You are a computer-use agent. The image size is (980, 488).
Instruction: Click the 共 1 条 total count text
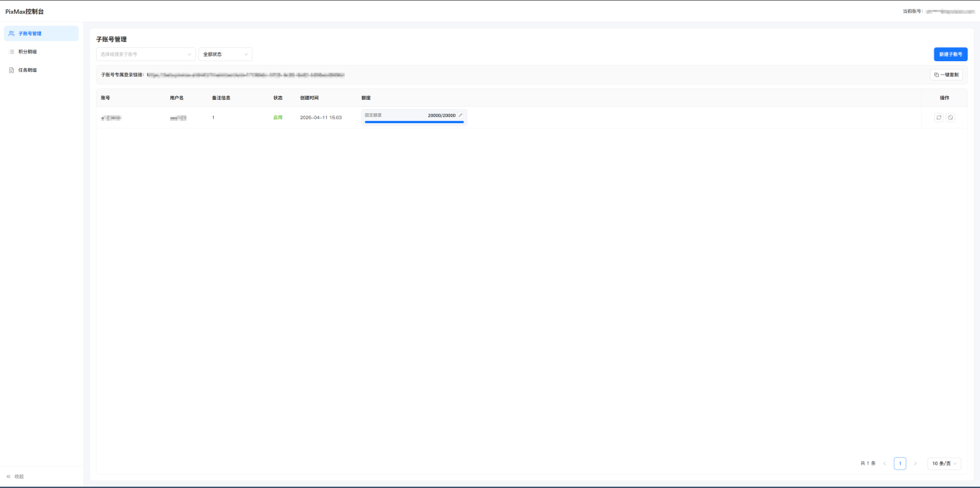pyautogui.click(x=868, y=463)
